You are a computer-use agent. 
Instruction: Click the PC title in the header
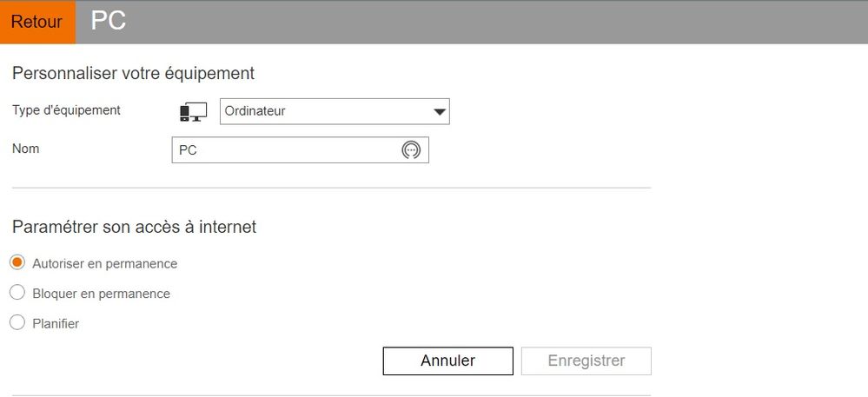tap(109, 22)
